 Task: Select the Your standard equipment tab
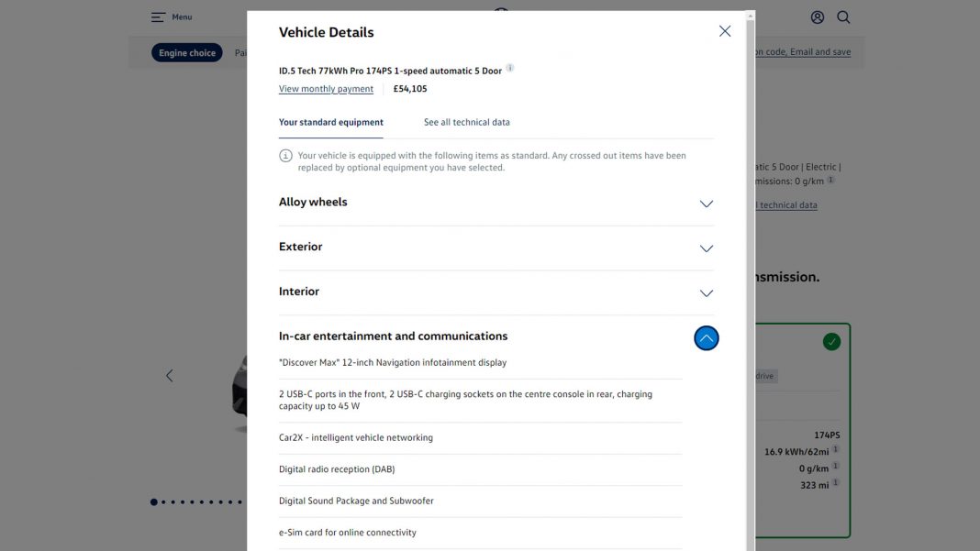[x=330, y=121]
